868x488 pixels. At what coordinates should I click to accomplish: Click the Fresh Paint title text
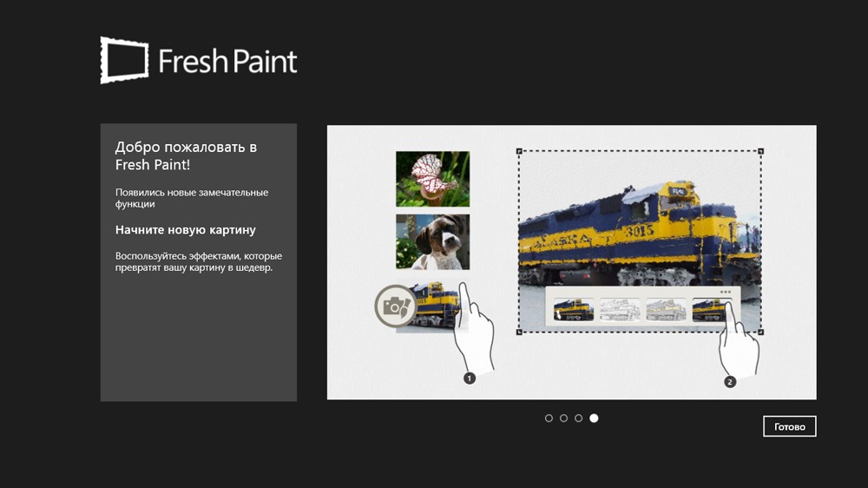[x=227, y=61]
